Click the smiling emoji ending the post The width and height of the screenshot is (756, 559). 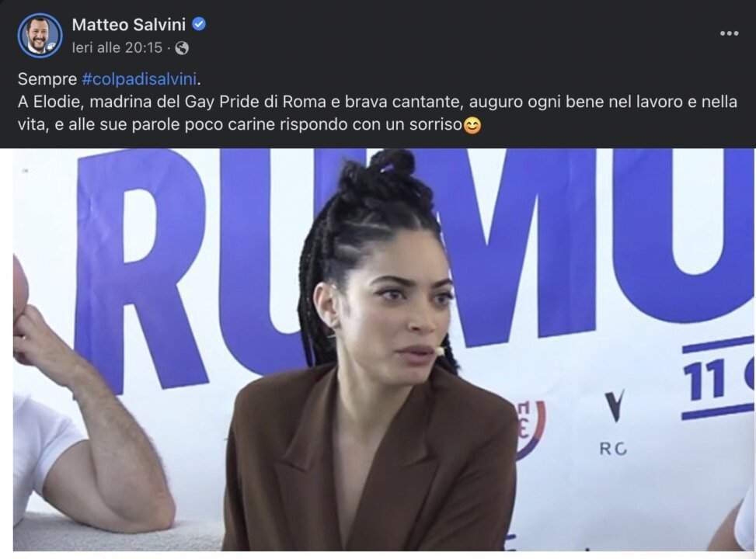pos(472,126)
